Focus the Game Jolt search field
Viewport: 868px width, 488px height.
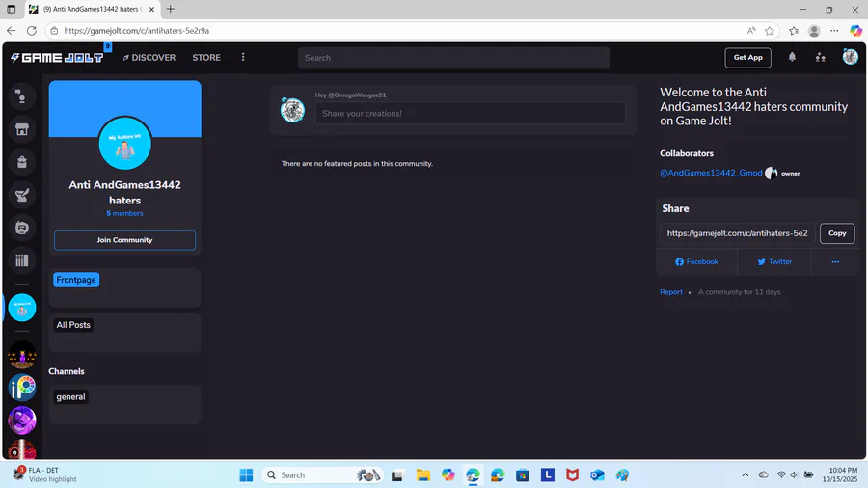(454, 58)
